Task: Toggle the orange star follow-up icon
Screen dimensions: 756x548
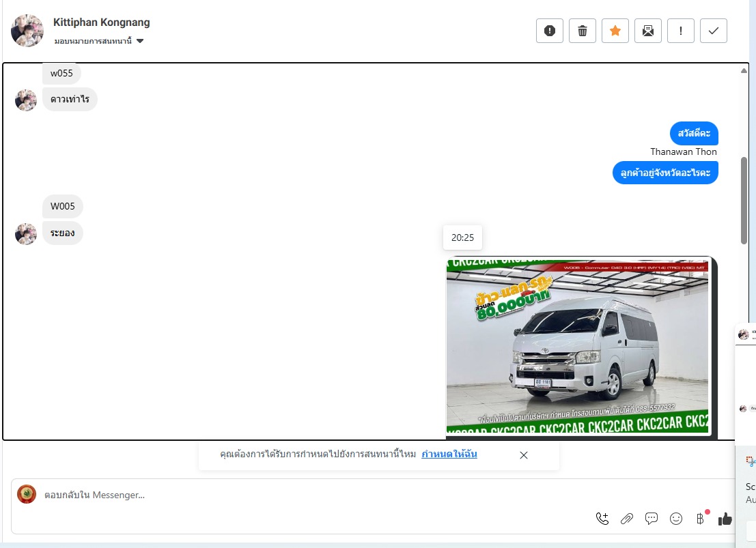Action: (615, 31)
